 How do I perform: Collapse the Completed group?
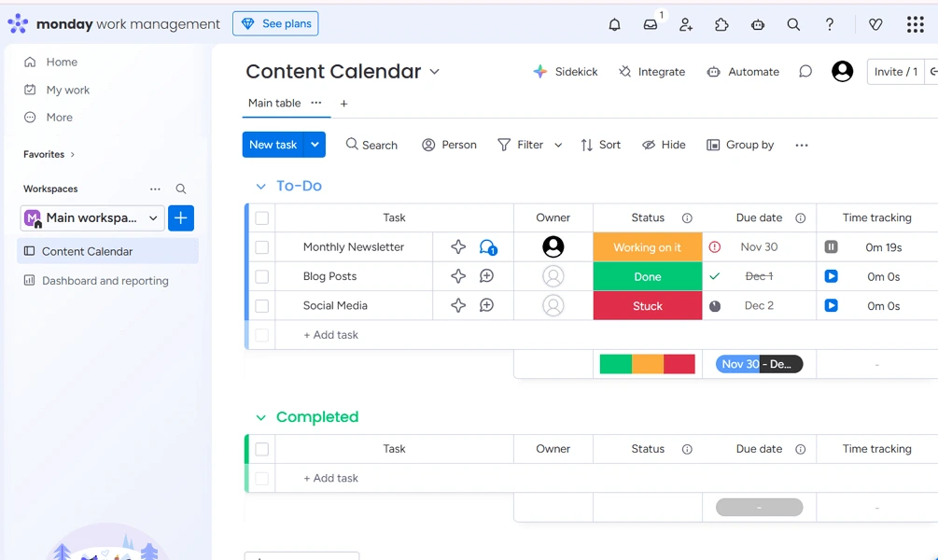(260, 417)
